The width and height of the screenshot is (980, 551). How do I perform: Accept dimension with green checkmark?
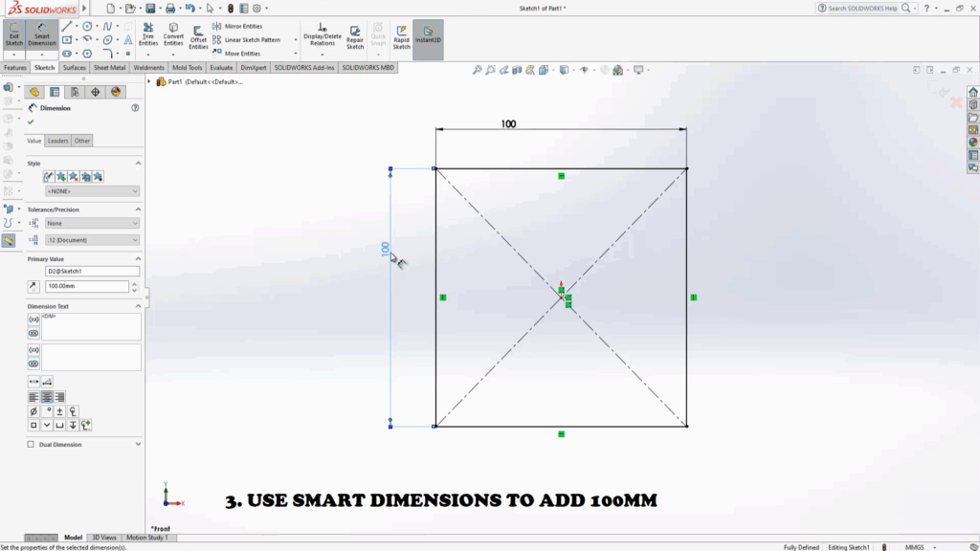(32, 122)
